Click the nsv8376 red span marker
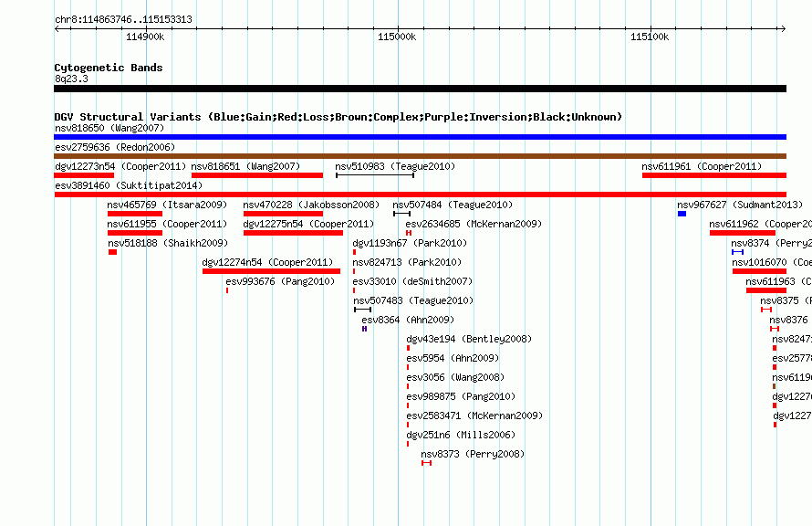 (775, 329)
